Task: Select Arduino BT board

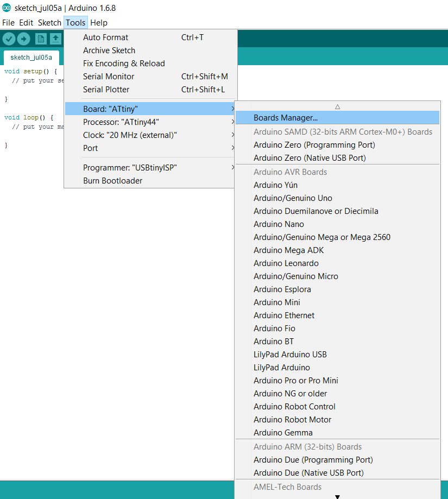Action: click(338, 342)
